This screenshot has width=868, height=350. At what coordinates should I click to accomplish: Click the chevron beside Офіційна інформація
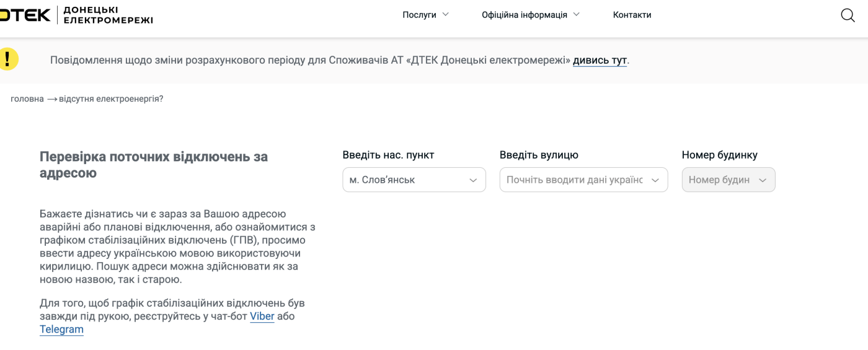[576, 15]
